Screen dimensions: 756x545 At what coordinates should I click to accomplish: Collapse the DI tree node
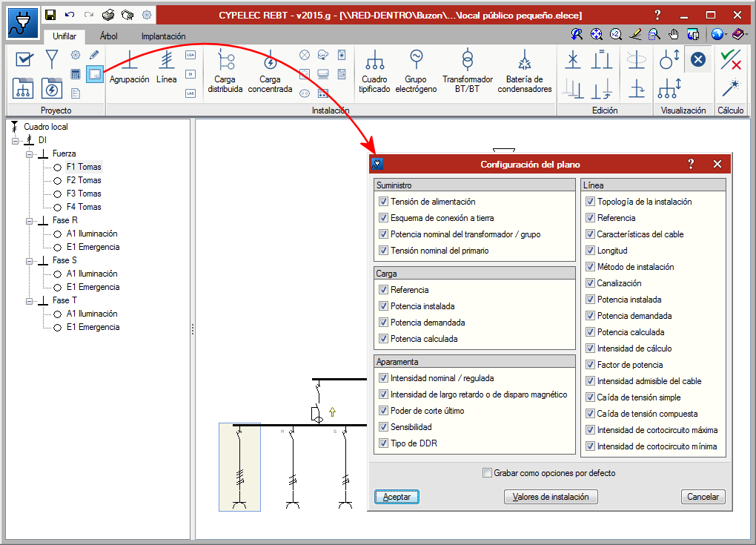(x=16, y=141)
